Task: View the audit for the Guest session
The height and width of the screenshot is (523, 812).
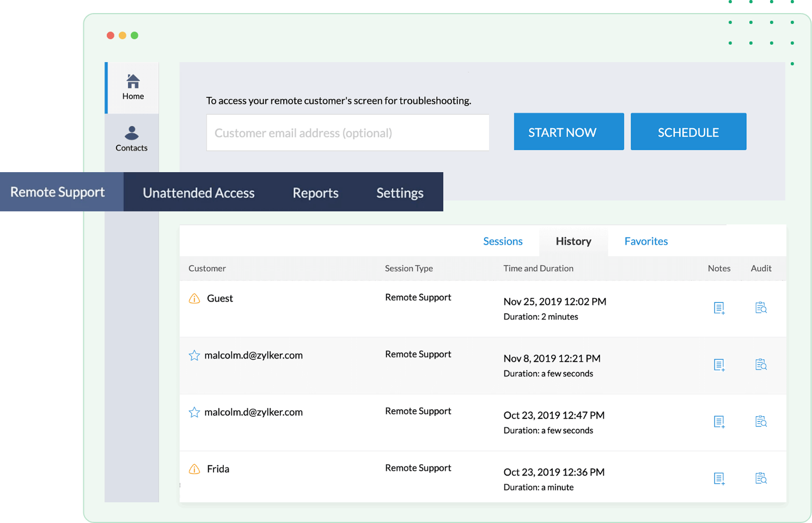Action: point(761,307)
